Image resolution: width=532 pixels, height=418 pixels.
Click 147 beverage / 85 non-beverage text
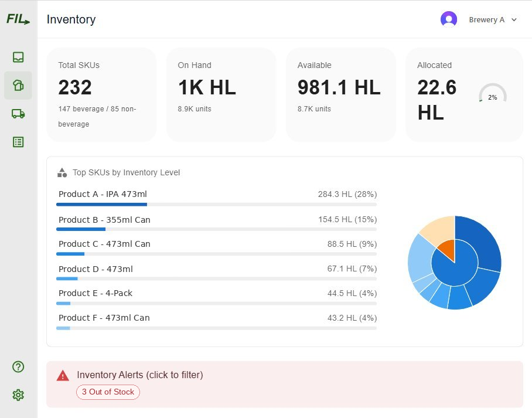click(x=97, y=117)
